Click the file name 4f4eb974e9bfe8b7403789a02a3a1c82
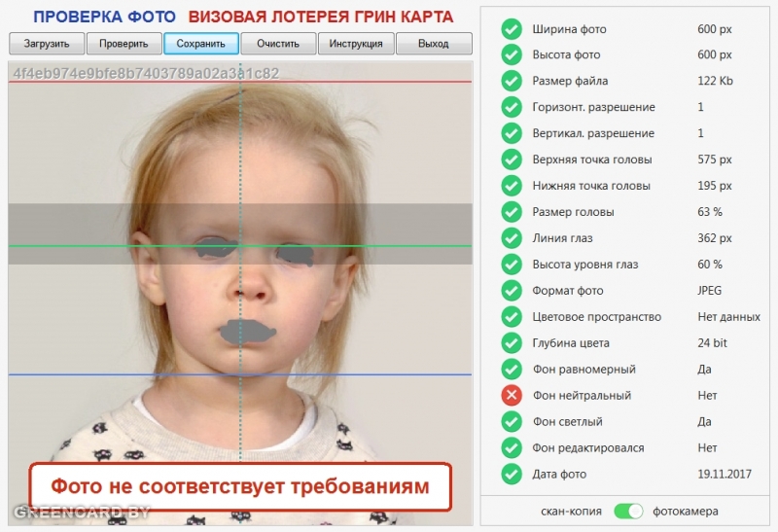The width and height of the screenshot is (778, 532). click(x=146, y=74)
